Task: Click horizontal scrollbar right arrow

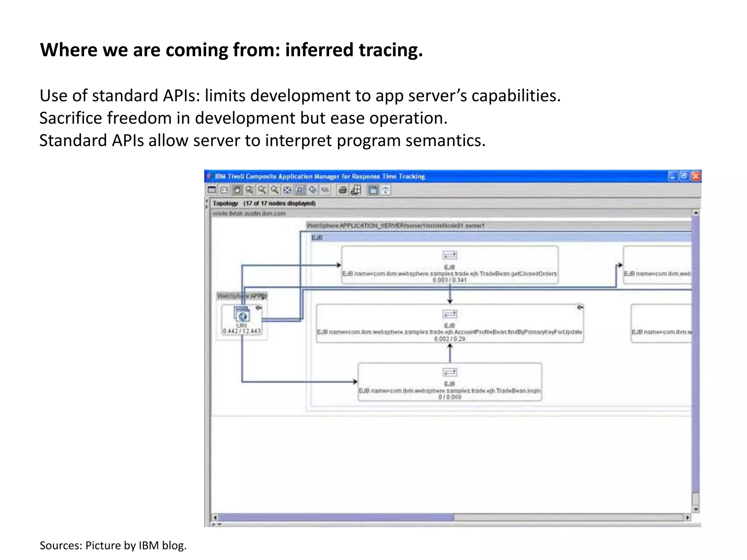Action: click(688, 517)
